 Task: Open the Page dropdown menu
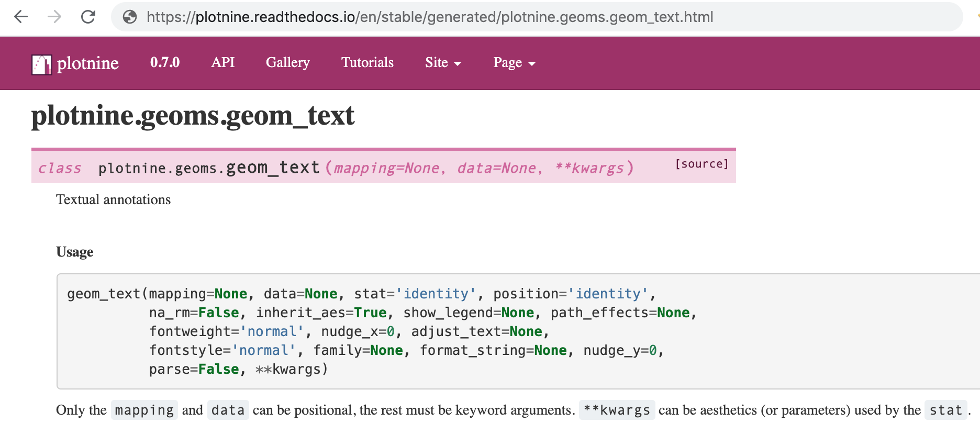tap(514, 63)
